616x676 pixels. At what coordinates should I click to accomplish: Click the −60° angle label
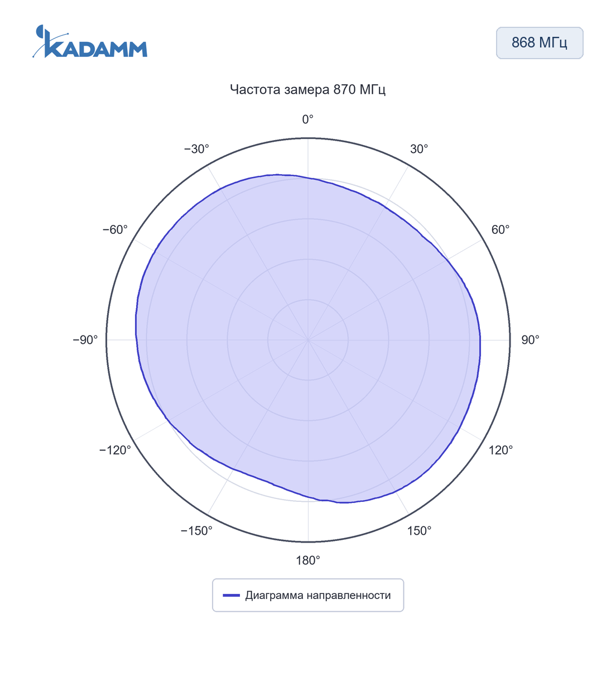click(x=115, y=230)
